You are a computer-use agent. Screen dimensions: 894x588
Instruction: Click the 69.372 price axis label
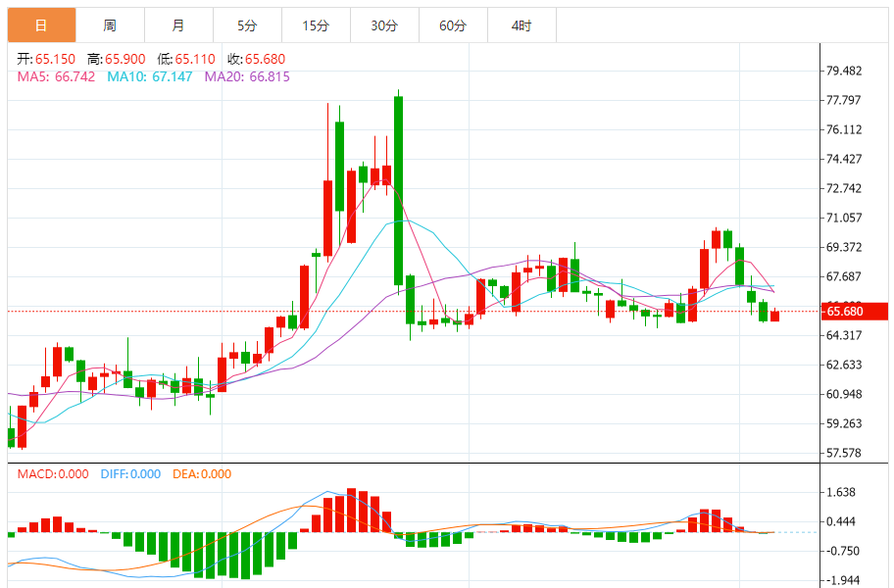pos(844,247)
